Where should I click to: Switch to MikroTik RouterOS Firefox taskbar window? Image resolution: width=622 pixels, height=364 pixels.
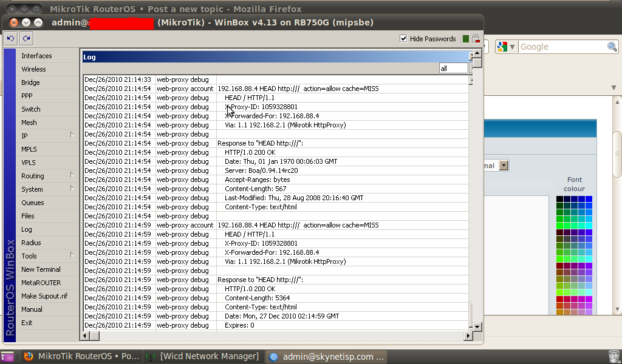pos(81,356)
